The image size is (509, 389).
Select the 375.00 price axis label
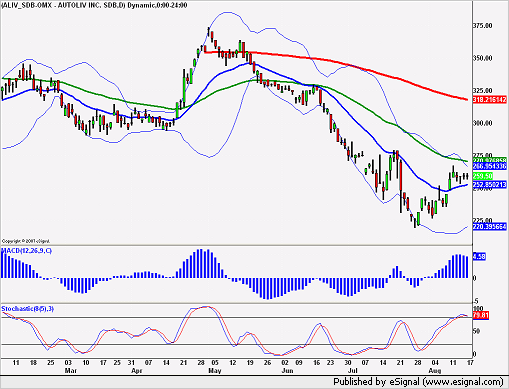pyautogui.click(x=482, y=26)
